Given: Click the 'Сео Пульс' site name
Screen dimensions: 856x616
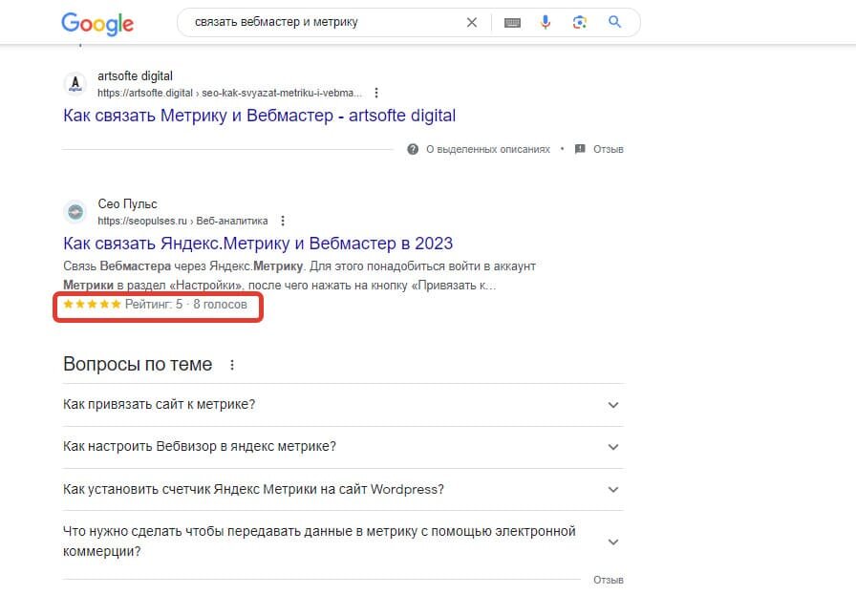Looking at the screenshot, I should coord(127,204).
